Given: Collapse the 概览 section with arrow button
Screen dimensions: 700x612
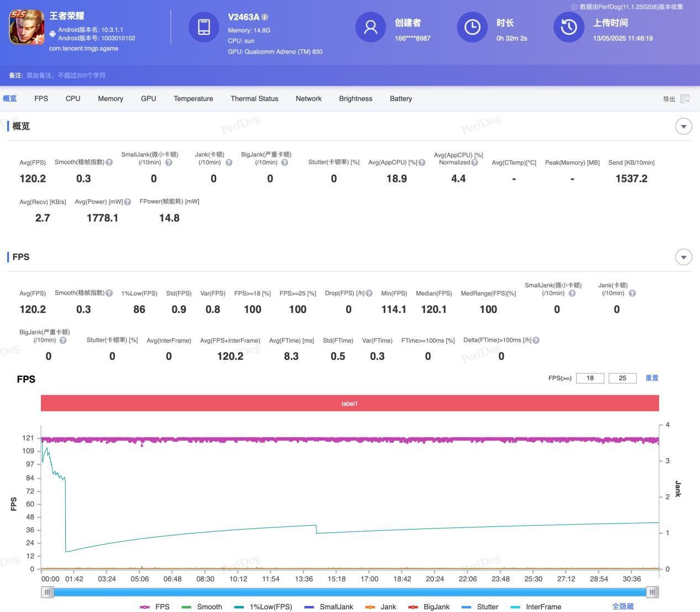Looking at the screenshot, I should [683, 126].
